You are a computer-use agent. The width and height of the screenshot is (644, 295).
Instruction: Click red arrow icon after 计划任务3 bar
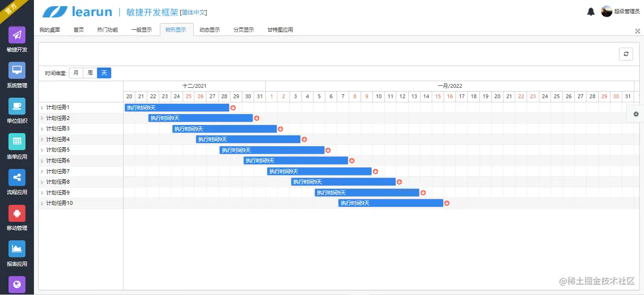(x=281, y=129)
